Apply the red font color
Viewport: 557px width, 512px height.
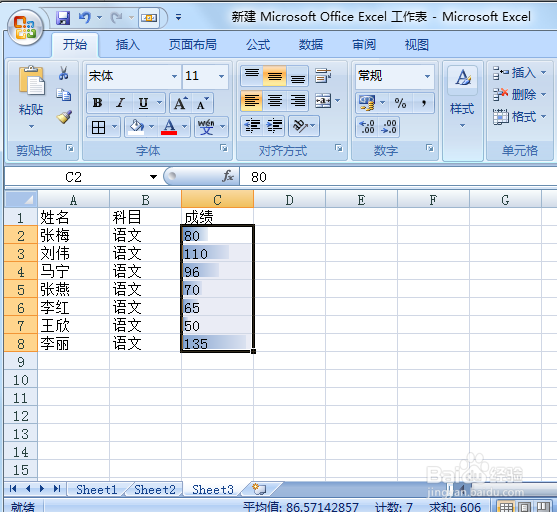point(169,127)
